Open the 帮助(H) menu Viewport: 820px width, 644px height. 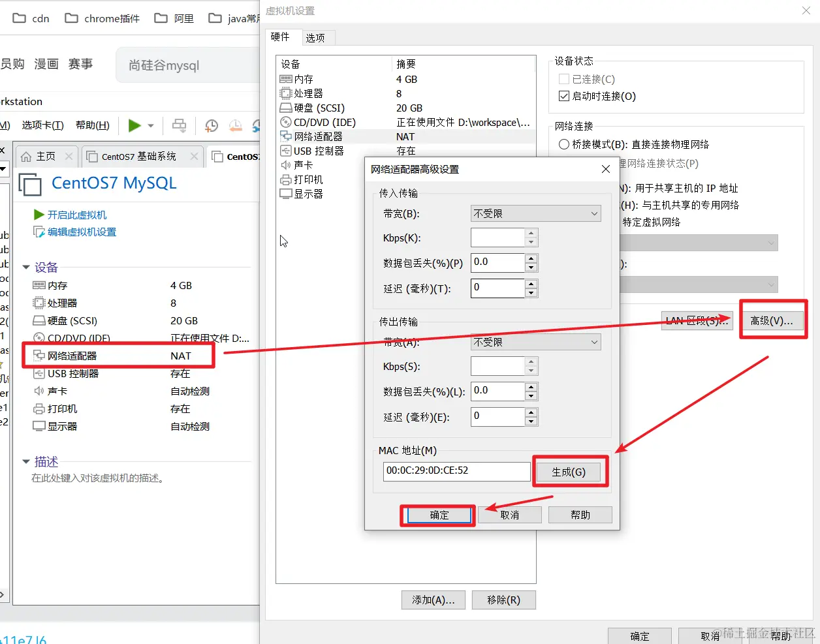pos(93,125)
